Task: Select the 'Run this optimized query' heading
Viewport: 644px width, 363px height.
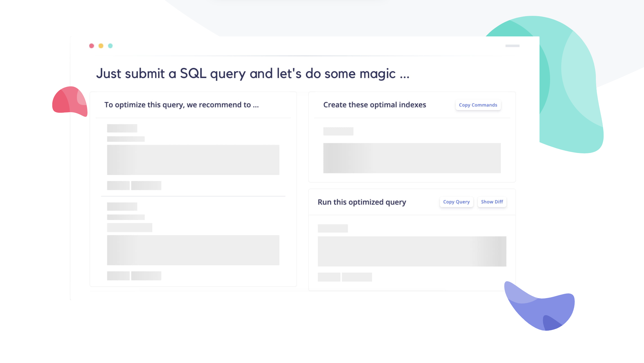Action: [362, 202]
